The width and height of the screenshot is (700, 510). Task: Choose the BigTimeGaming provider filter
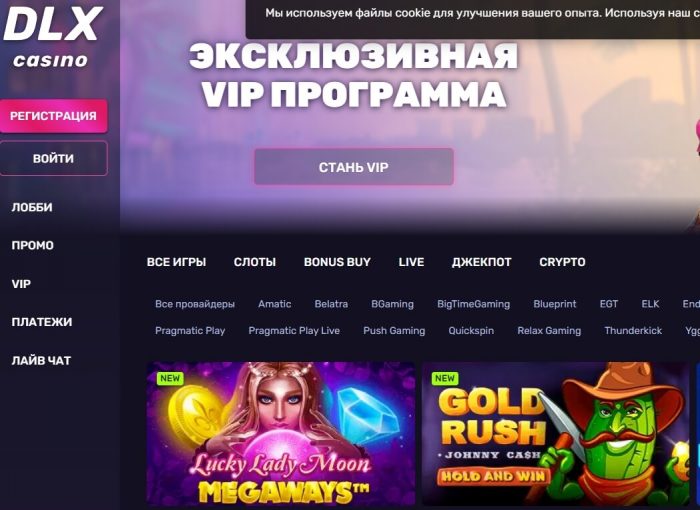click(473, 304)
